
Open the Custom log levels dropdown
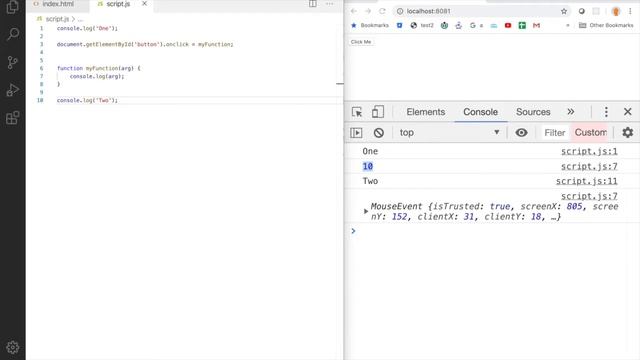(x=591, y=133)
